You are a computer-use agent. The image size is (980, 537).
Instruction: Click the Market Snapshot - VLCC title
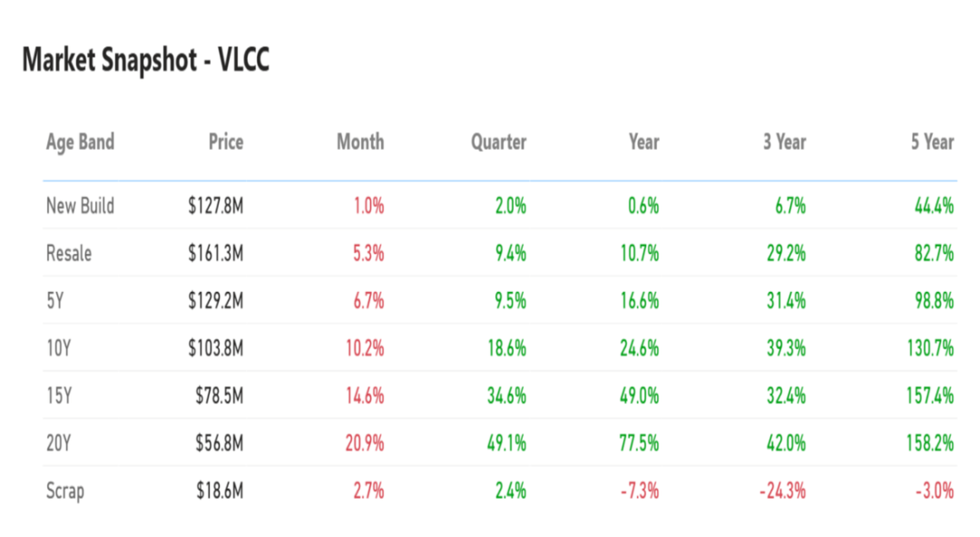145,61
